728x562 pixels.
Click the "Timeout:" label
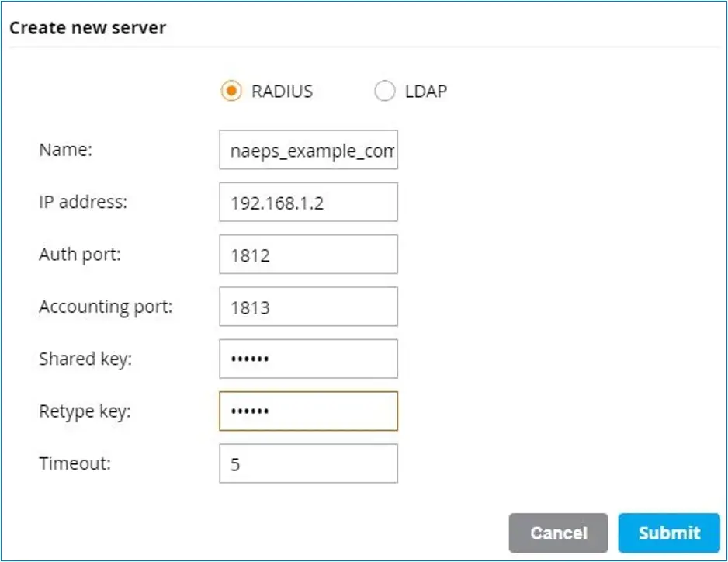[x=75, y=463]
